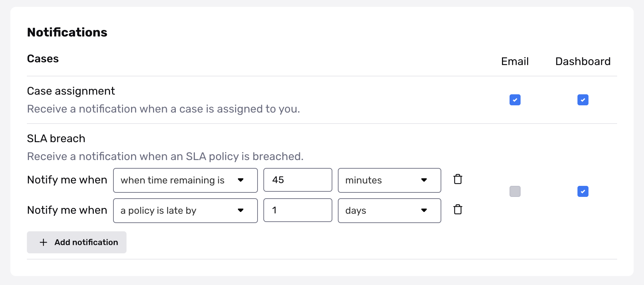Image resolution: width=644 pixels, height=285 pixels.
Task: Disable Dashboard notifications for SLA breach
Action: pyautogui.click(x=583, y=191)
